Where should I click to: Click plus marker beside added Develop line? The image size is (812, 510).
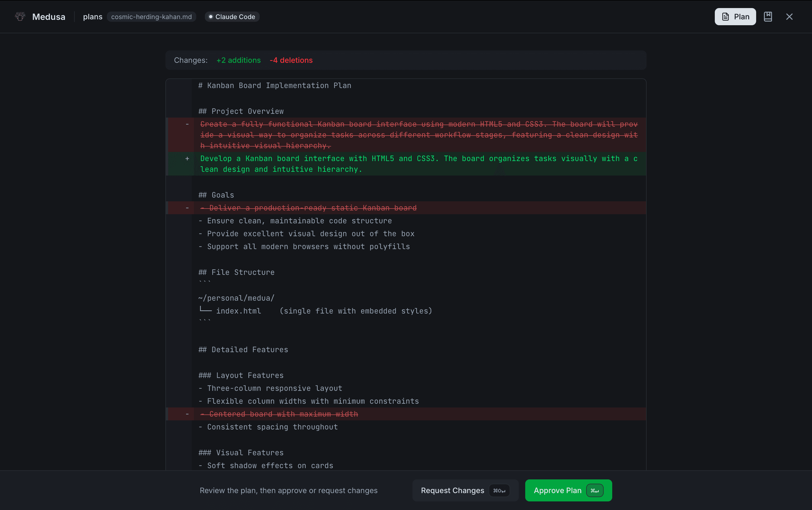pos(187,158)
